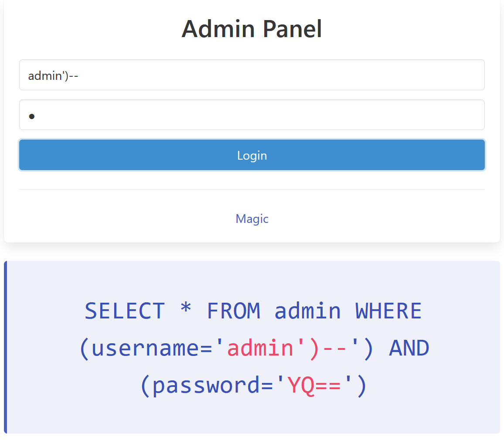Viewport: 504px width, 441px height.
Task: Click the (username= text in the query
Action: click(x=151, y=349)
